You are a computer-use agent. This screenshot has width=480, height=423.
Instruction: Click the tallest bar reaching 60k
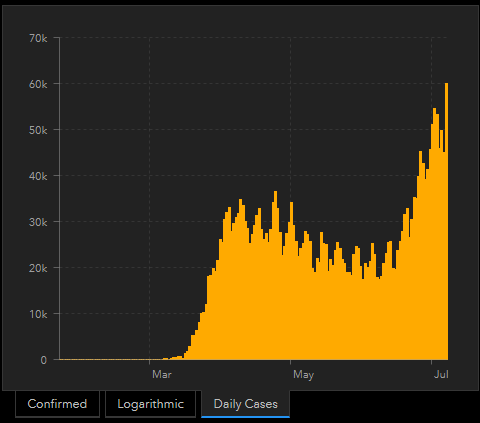[447, 221]
